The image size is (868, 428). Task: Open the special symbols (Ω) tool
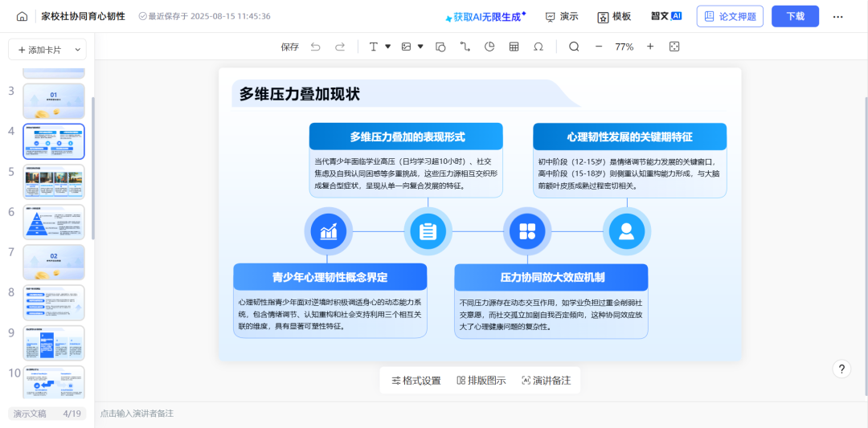coord(538,47)
